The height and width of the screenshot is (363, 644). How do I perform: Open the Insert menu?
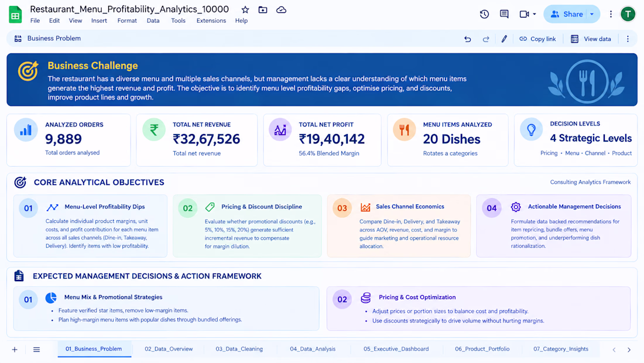(99, 20)
